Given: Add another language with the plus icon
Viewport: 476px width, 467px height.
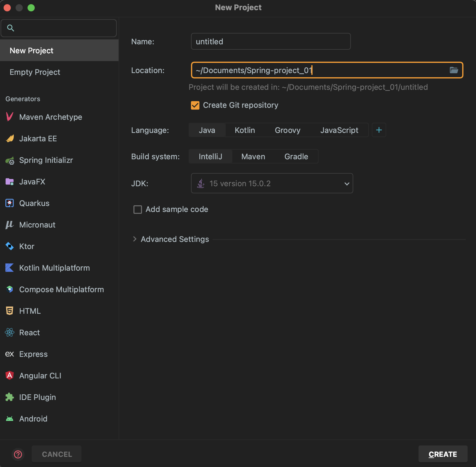Looking at the screenshot, I should 379,130.
